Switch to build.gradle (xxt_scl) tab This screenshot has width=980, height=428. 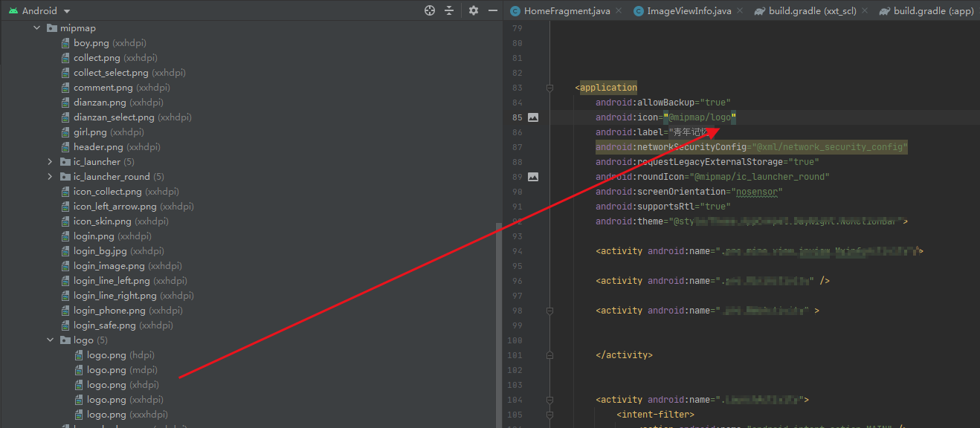tap(812, 11)
